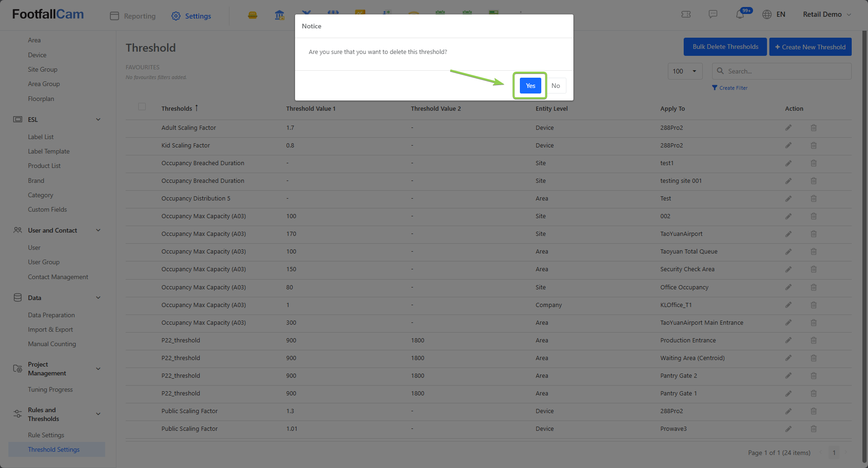Screen dimensions: 868x468
Task: Cancel deletion by clicking No
Action: click(555, 86)
